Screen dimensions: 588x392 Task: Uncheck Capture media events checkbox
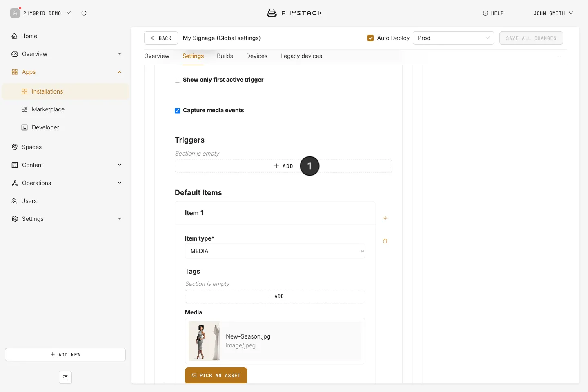coord(177,111)
